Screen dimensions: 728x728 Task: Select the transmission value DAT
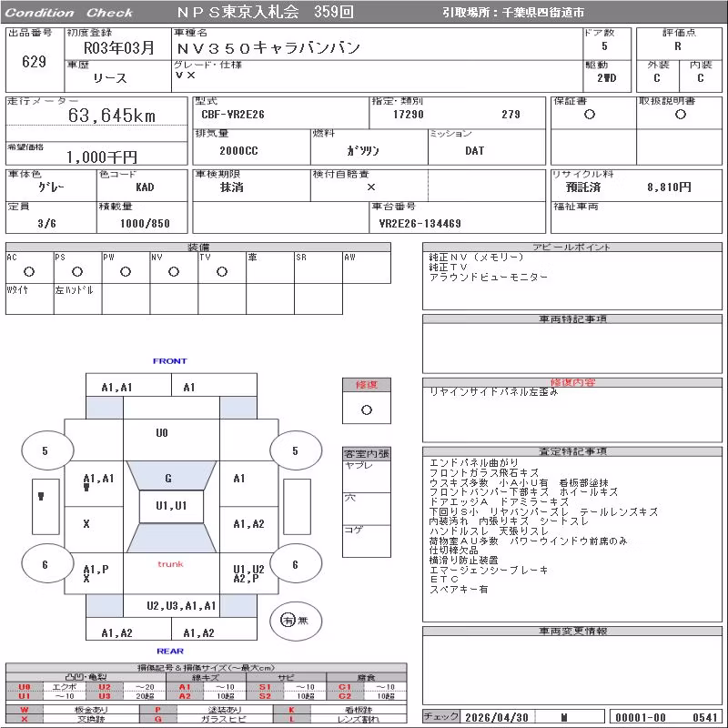[474, 151]
